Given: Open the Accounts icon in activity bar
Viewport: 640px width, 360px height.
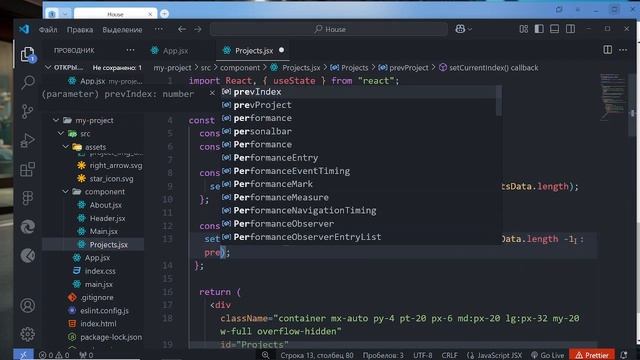Looking at the screenshot, I should [x=27, y=305].
